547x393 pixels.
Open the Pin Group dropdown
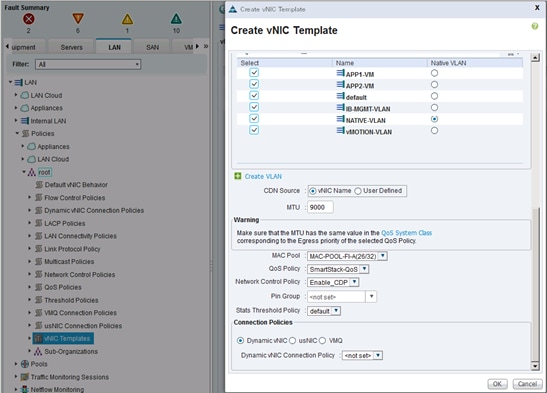tap(371, 296)
